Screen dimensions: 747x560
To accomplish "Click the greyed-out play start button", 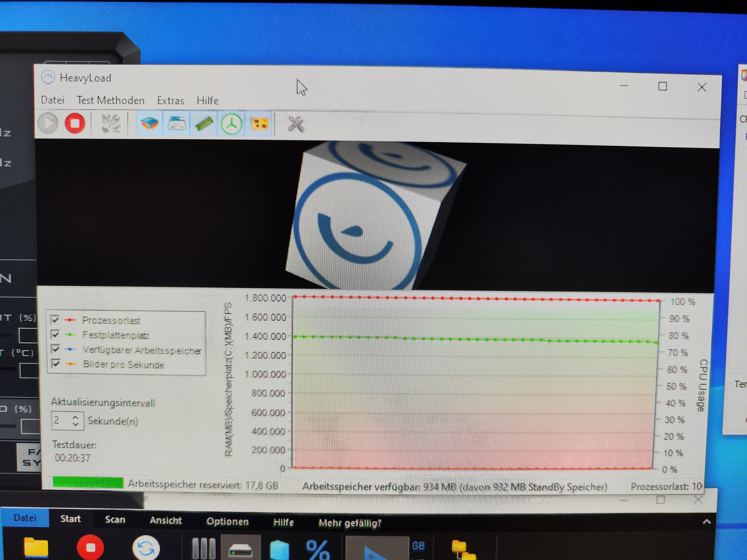I will pos(48,123).
